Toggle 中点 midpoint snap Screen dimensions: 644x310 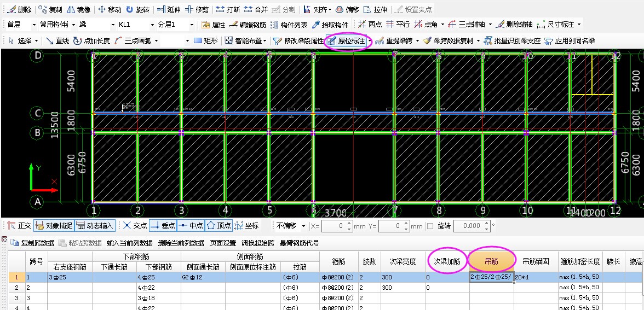tap(191, 225)
